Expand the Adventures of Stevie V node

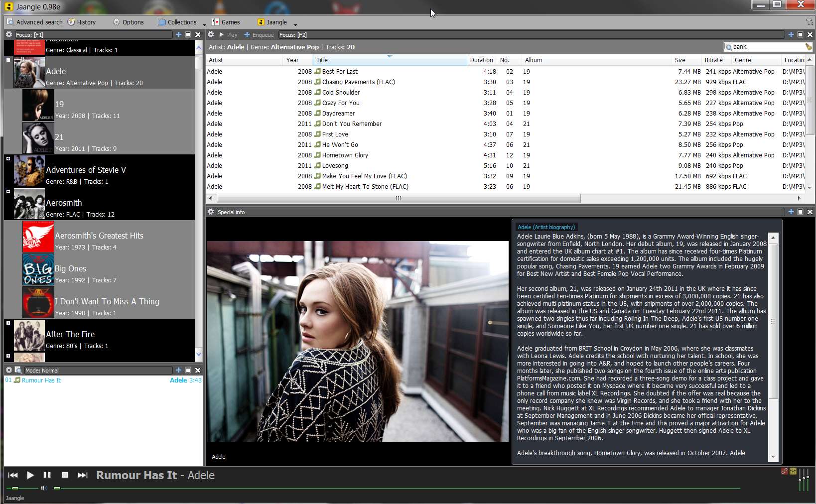click(8, 158)
